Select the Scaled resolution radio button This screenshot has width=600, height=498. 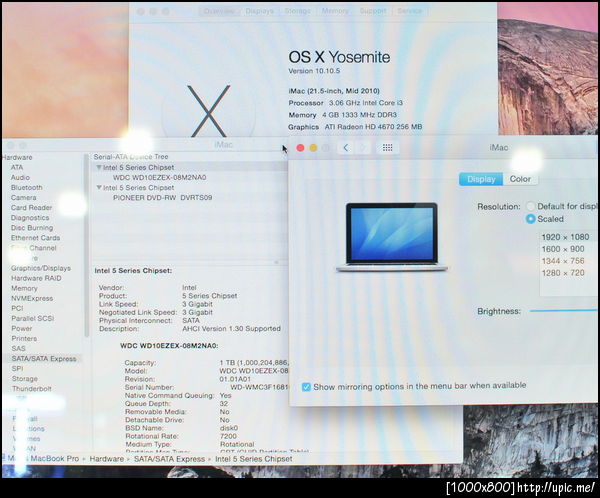coord(530,219)
